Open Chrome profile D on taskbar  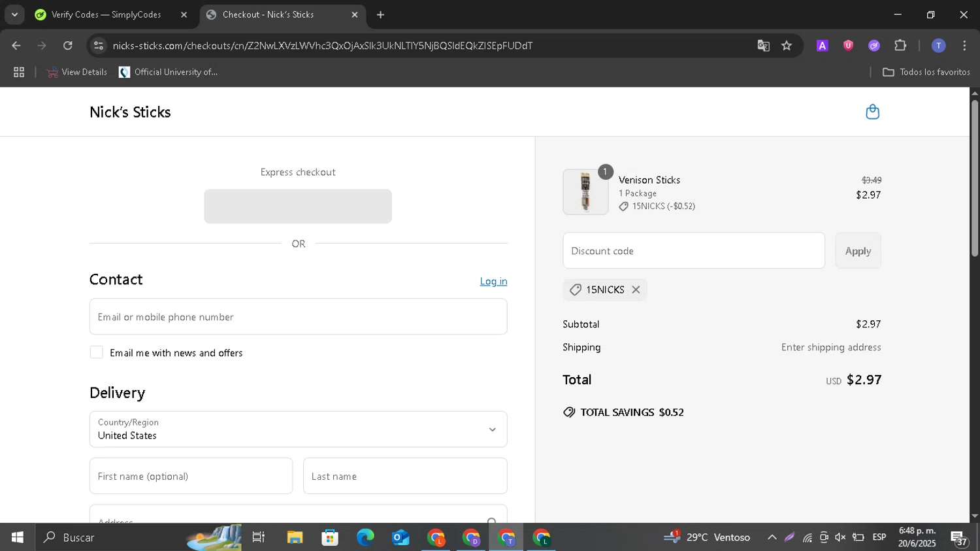[471, 537]
